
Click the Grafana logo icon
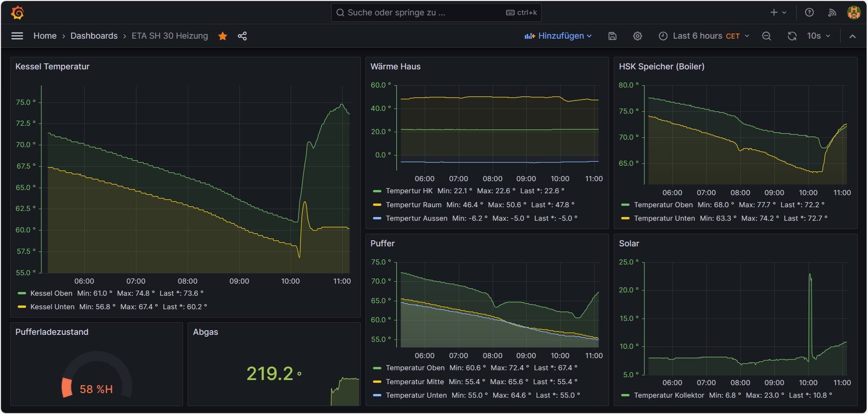click(17, 13)
